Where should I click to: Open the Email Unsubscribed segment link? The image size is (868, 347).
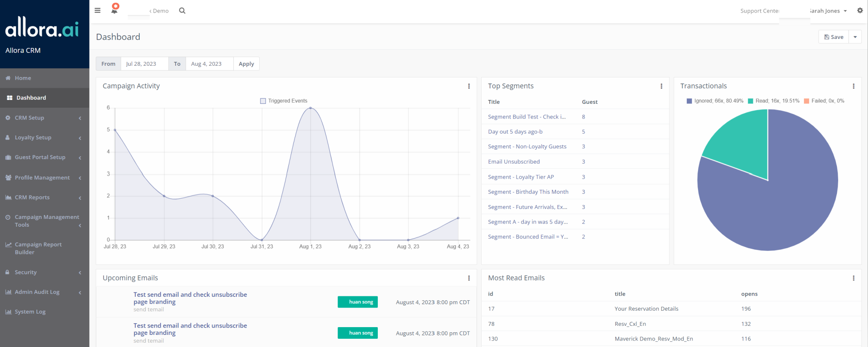[514, 161]
